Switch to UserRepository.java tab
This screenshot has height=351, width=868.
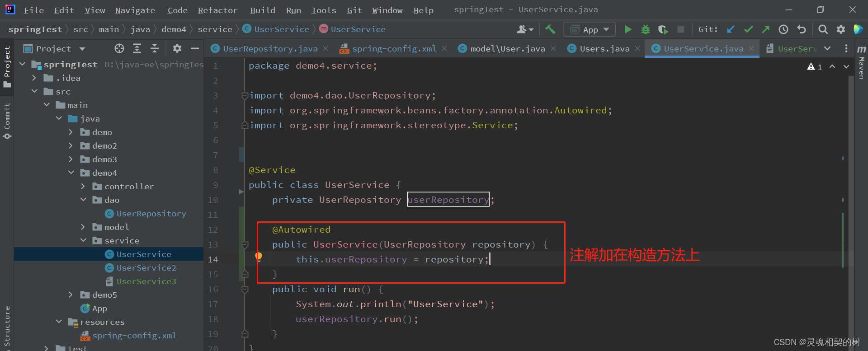(270, 48)
